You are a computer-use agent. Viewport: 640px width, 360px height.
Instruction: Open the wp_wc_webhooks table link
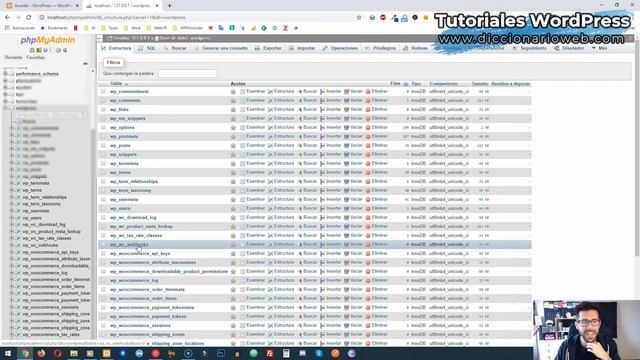(x=129, y=244)
